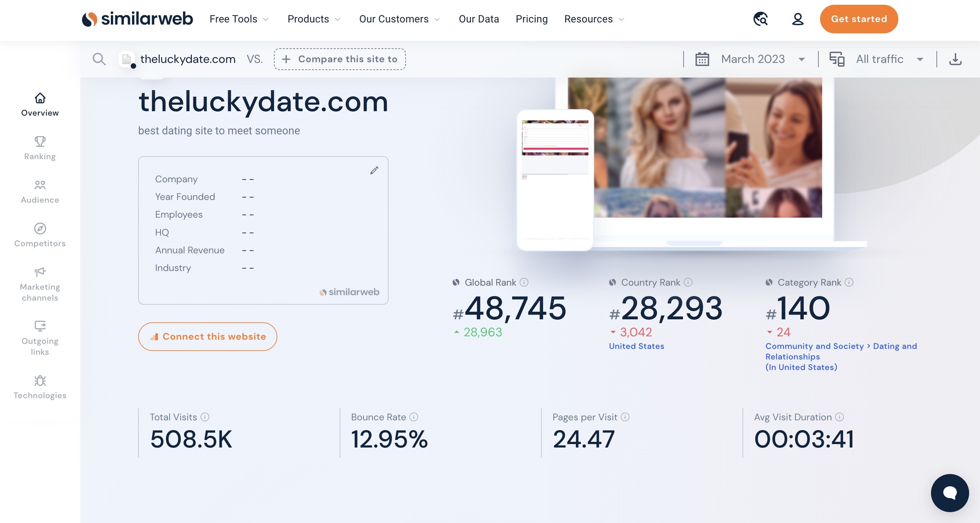Click the Annual Revenue row label
Screen dimensions: 980x523
[x=190, y=250]
